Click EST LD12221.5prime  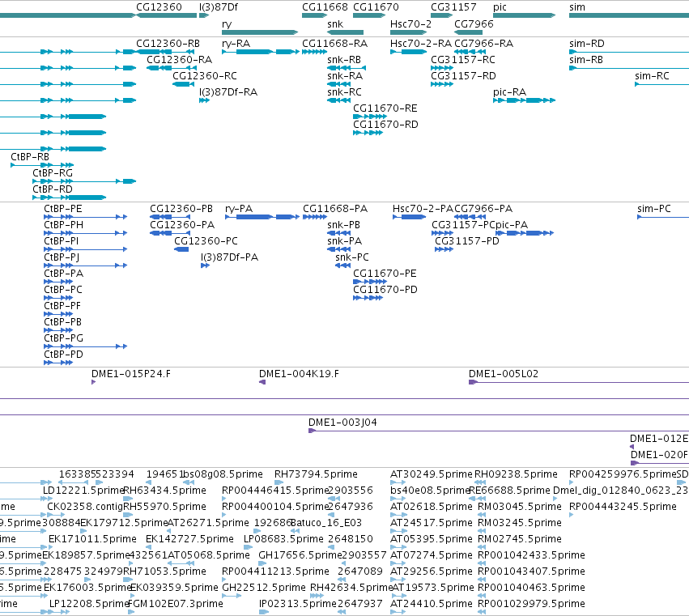coord(83,491)
